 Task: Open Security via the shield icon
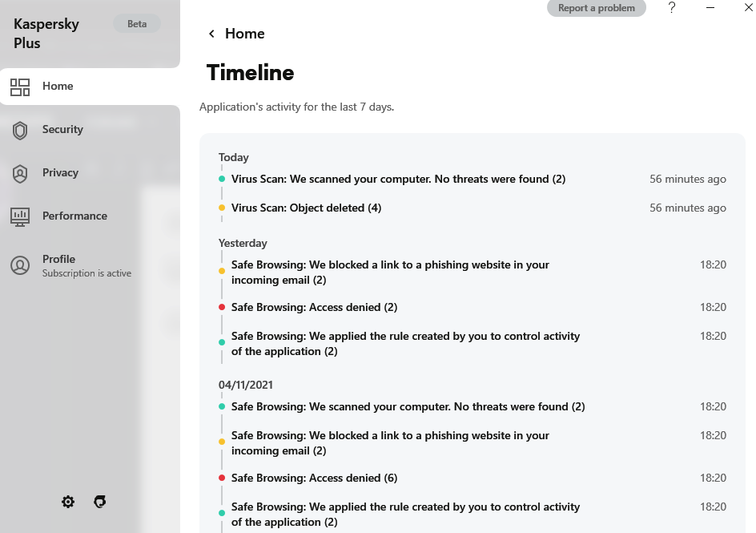pyautogui.click(x=20, y=130)
